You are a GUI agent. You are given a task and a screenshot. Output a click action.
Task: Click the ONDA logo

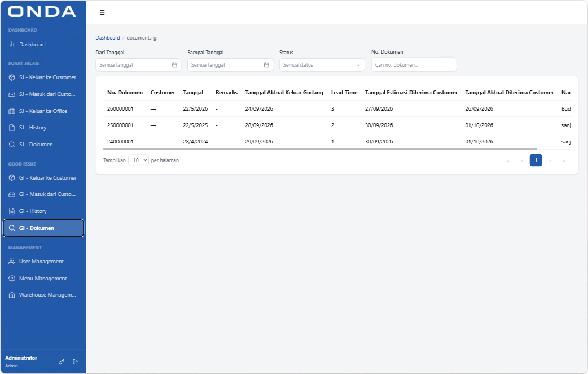point(42,12)
